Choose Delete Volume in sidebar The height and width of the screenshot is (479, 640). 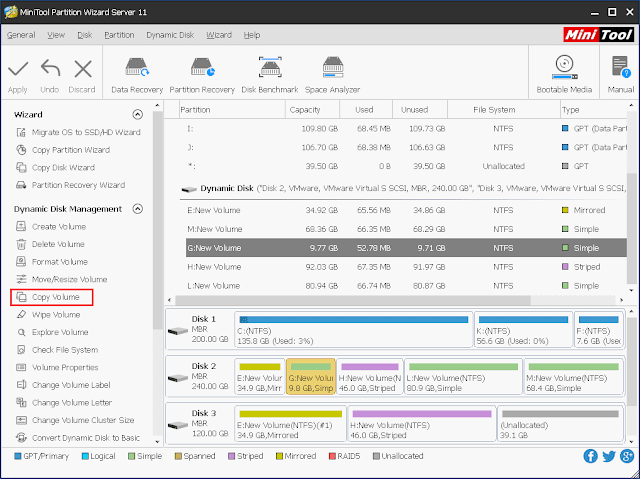[51, 244]
